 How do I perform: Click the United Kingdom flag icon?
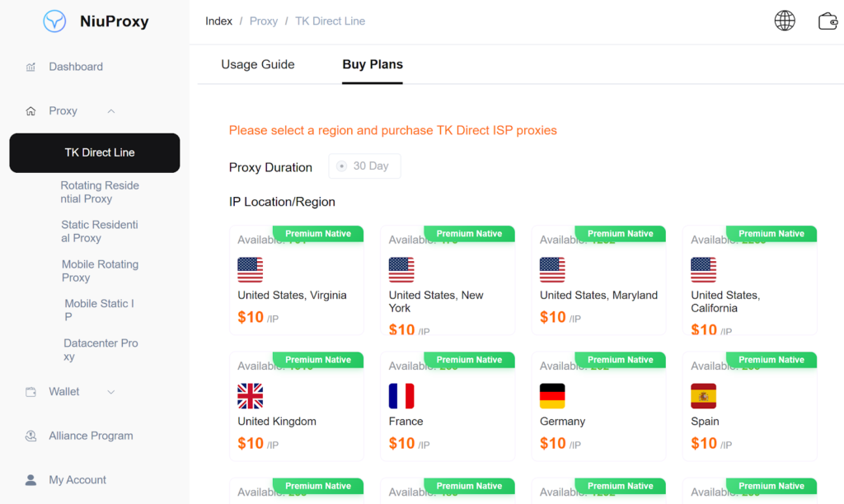click(250, 396)
